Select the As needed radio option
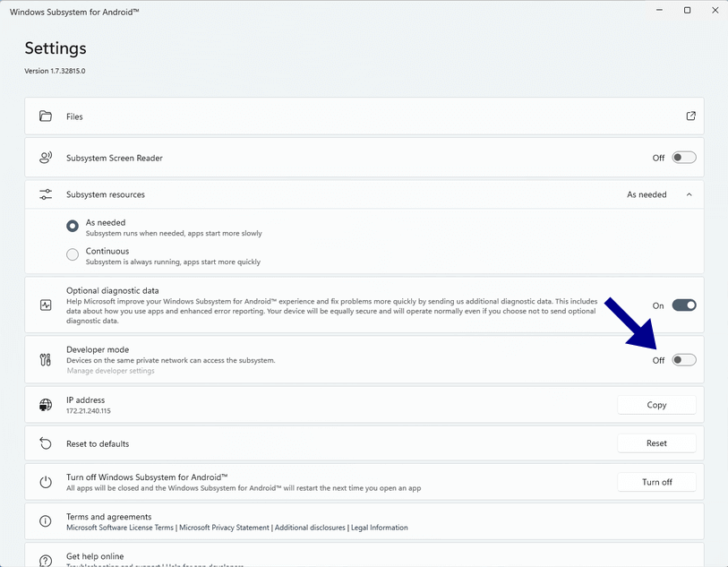This screenshot has width=728, height=567. point(73,227)
